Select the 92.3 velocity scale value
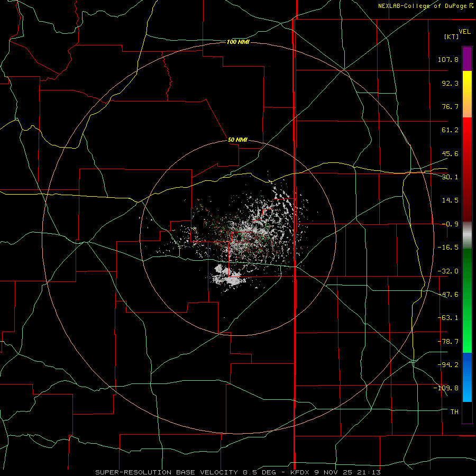The height and width of the screenshot is (476, 476). coord(450,83)
